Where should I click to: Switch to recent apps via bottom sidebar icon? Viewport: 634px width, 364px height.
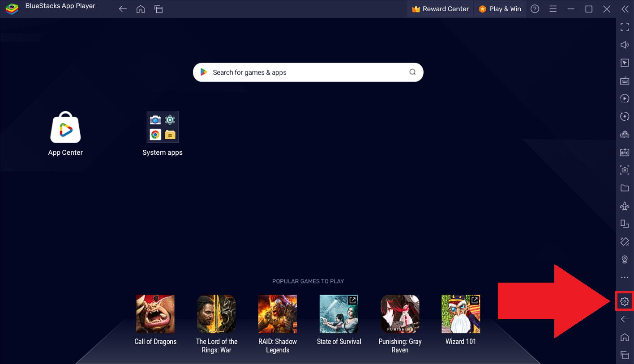tap(625, 355)
